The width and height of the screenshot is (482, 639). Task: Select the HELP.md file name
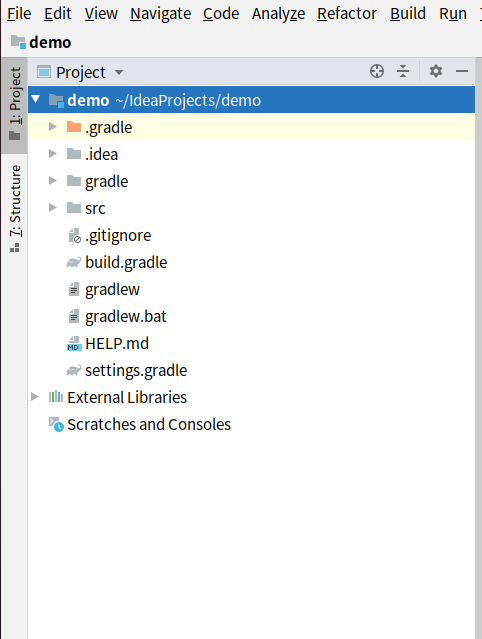coord(117,344)
